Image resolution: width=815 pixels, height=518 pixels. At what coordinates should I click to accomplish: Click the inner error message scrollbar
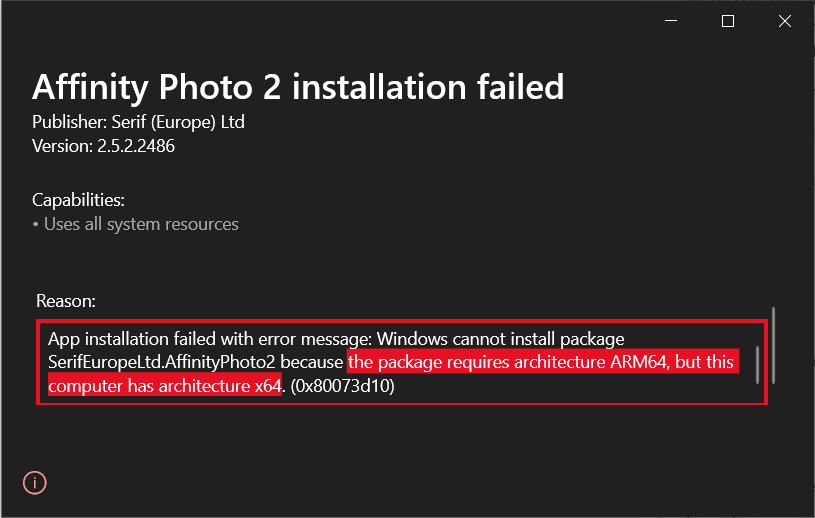(757, 364)
